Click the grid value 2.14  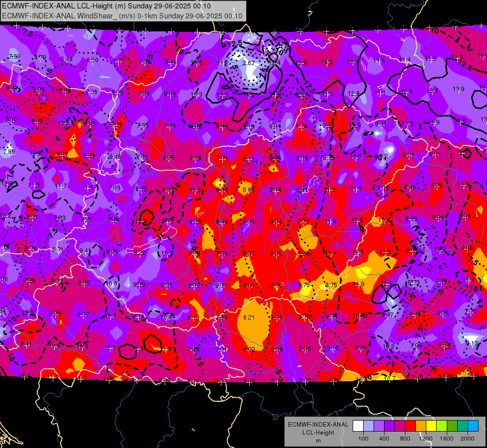(x=276, y=190)
